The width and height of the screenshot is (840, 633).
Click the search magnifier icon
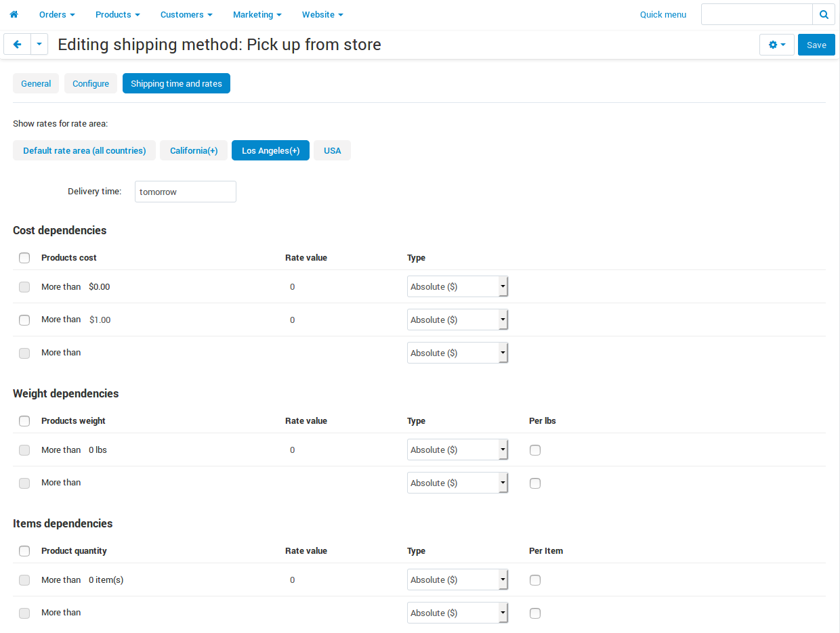[x=823, y=14]
